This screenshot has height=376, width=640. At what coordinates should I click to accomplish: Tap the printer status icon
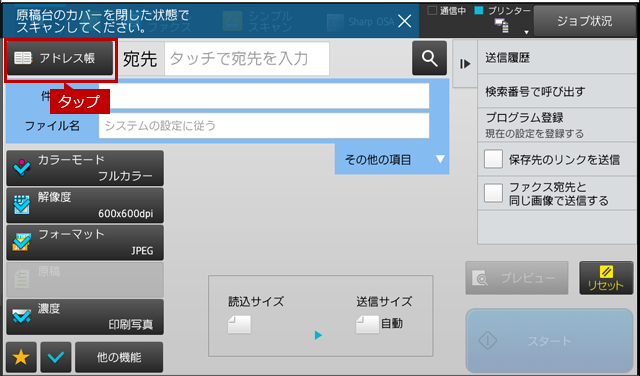click(502, 26)
